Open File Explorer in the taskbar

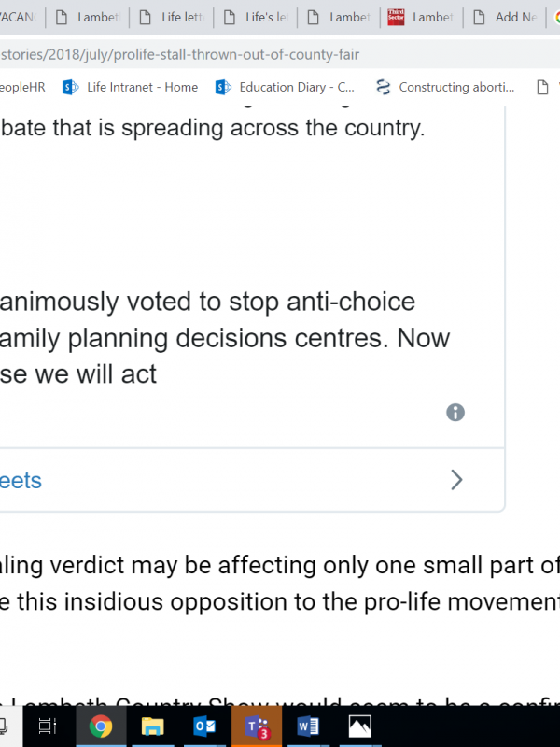[153, 726]
